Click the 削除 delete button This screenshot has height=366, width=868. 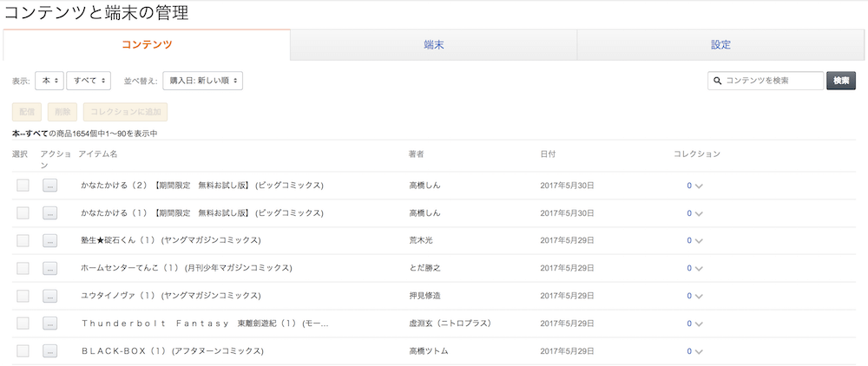click(62, 112)
